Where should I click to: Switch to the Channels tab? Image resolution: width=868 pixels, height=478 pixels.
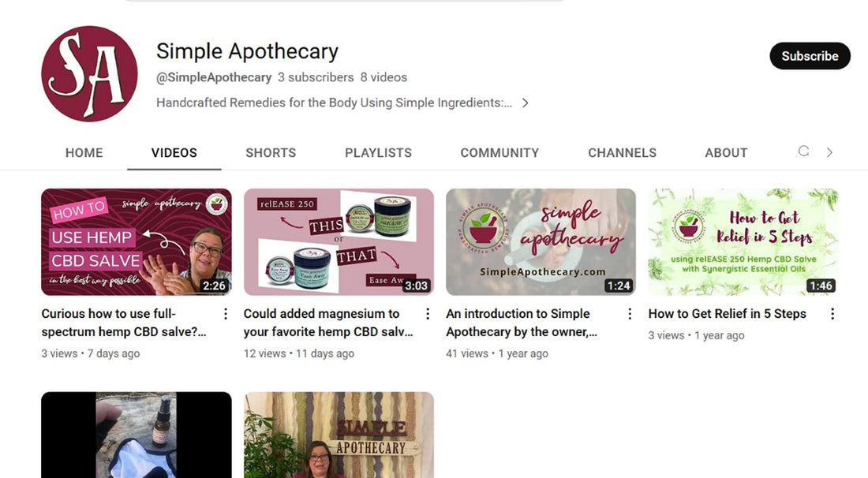pyautogui.click(x=623, y=153)
